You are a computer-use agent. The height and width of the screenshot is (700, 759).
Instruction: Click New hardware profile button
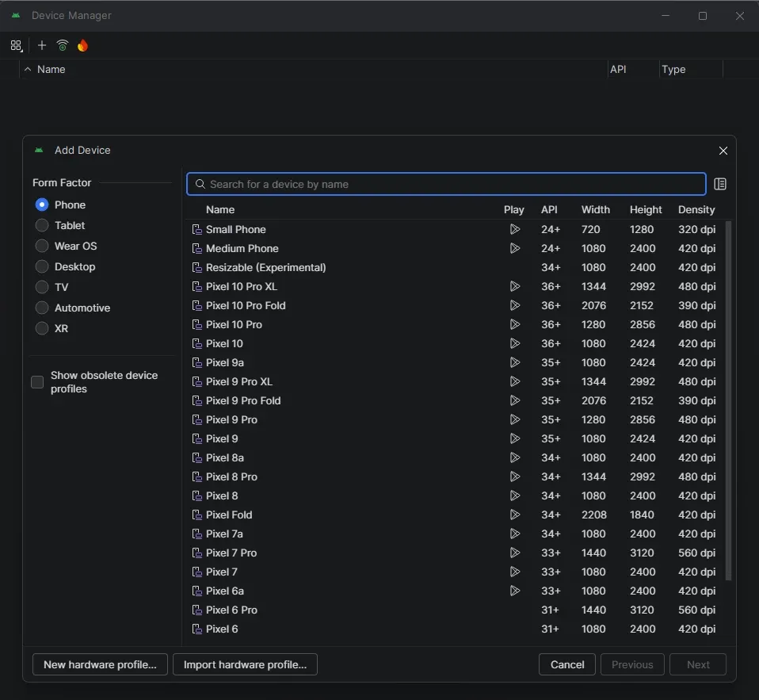pyautogui.click(x=100, y=664)
